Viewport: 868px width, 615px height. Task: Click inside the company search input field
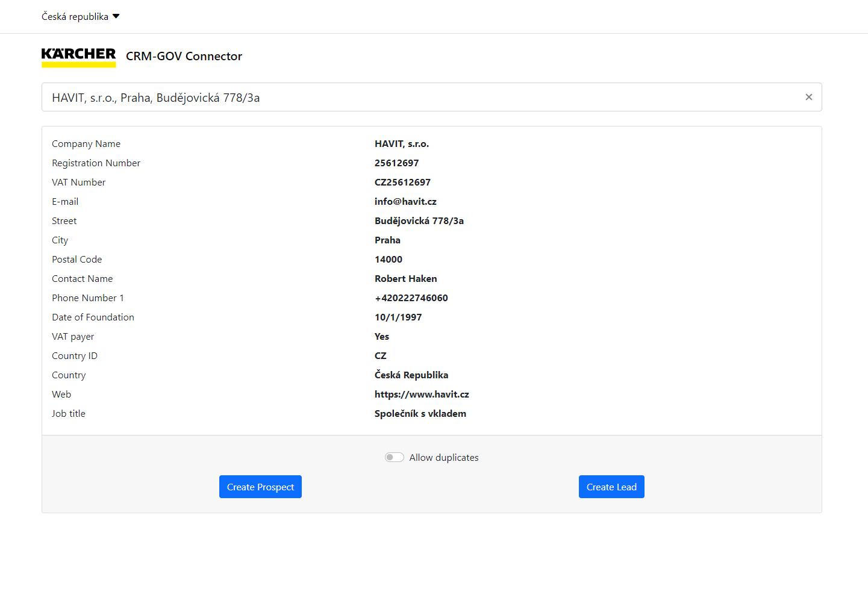pos(422,97)
